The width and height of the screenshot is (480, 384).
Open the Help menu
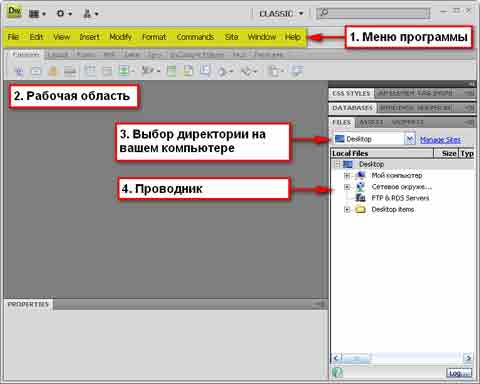coord(293,37)
